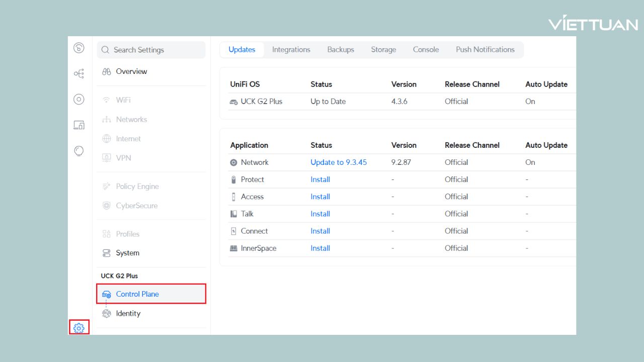Open Networks settings section

(x=151, y=119)
